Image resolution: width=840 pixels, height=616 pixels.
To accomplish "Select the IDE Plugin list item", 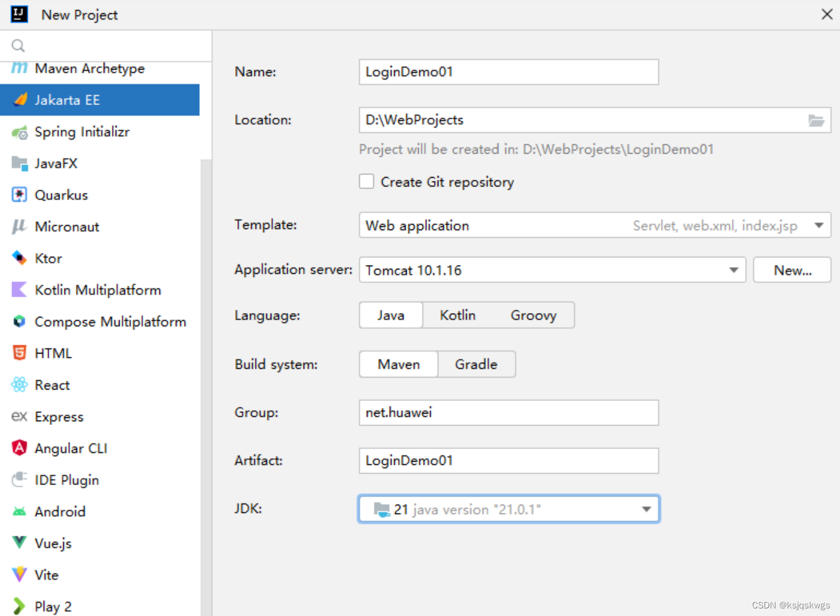I will [100, 479].
